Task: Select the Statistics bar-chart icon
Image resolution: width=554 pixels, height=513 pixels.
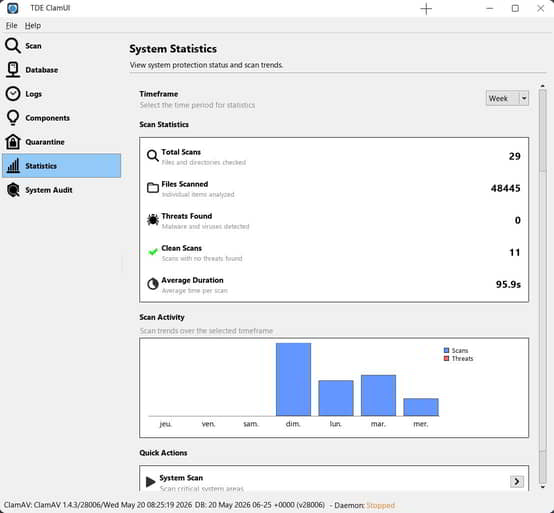Action: pyautogui.click(x=13, y=166)
